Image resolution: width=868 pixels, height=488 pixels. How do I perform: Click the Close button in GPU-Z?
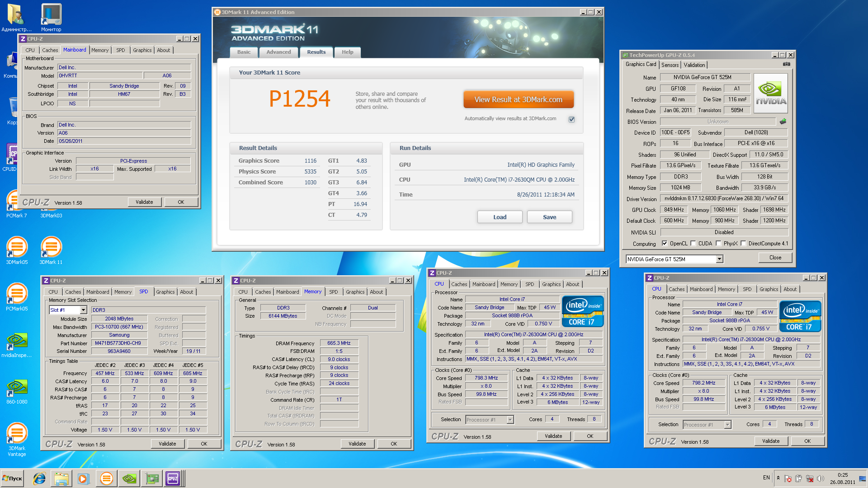pos(775,258)
